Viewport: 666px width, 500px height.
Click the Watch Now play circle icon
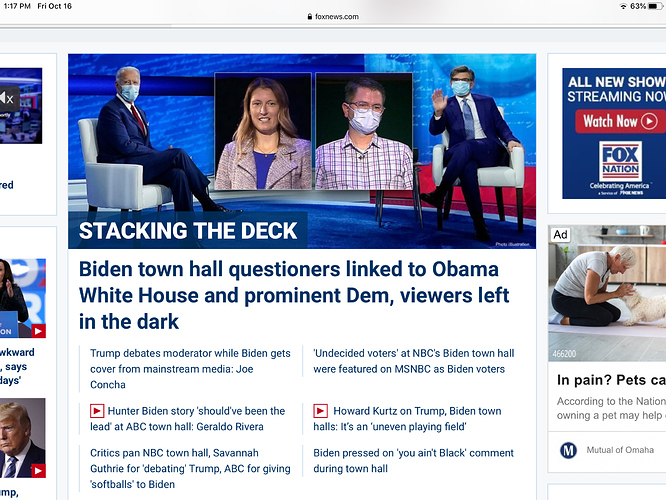coord(649,121)
